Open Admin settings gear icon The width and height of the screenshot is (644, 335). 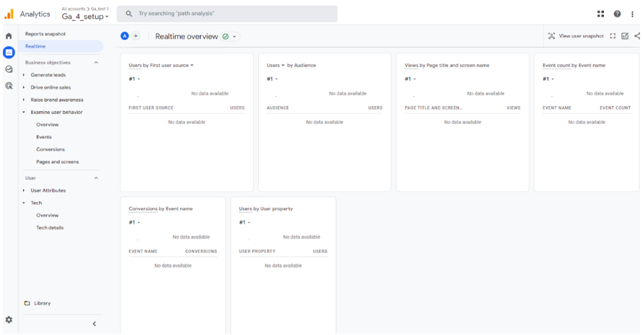8,320
